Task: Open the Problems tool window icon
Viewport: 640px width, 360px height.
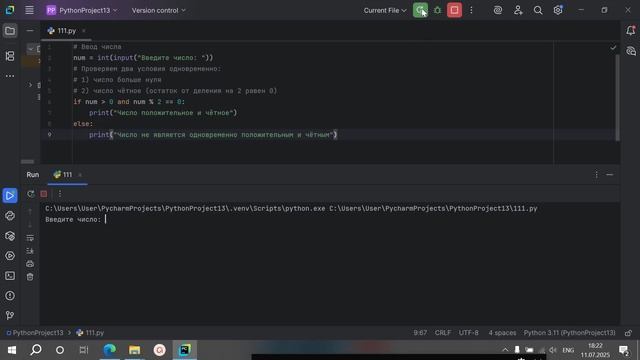Action: point(10,296)
